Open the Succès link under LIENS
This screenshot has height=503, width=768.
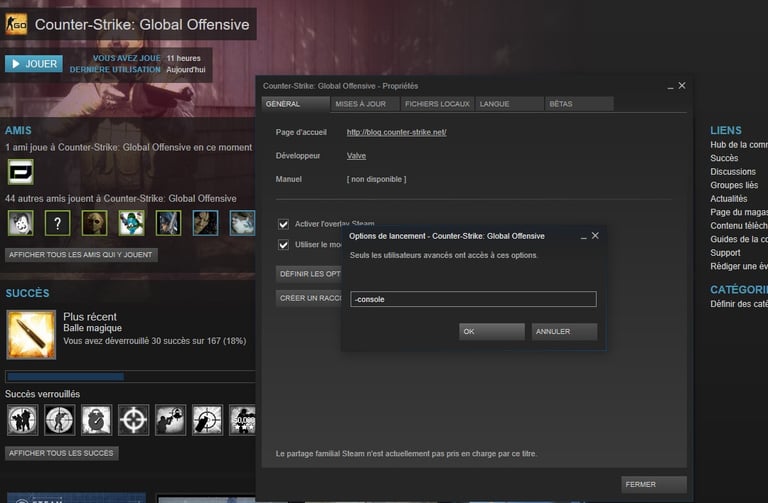pyautogui.click(x=724, y=158)
